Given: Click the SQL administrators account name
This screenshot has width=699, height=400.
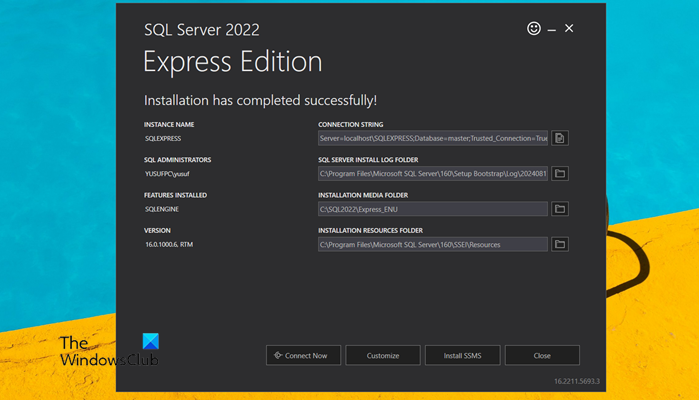Looking at the screenshot, I should 167,173.
